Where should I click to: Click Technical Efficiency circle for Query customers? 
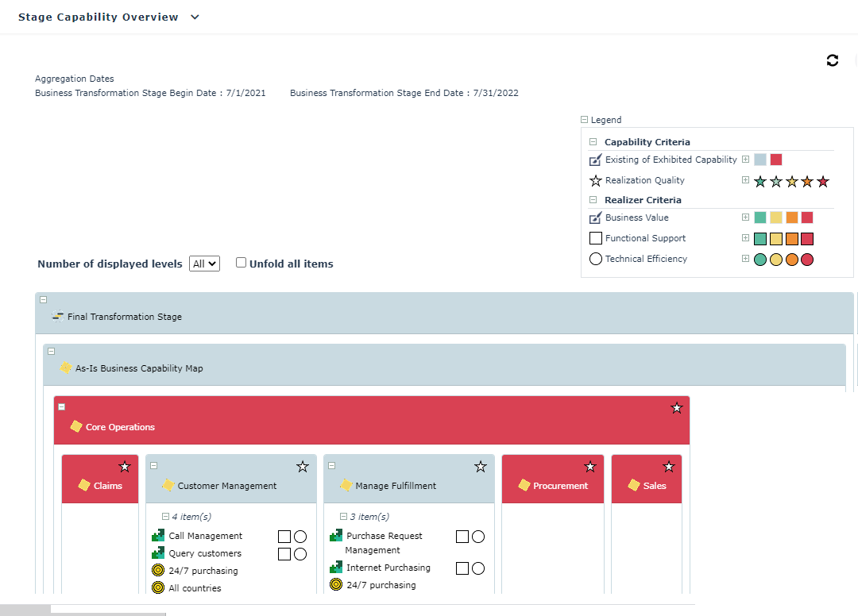pos(300,554)
